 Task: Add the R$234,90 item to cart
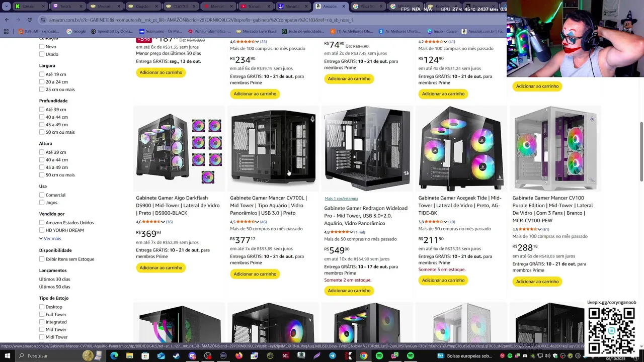point(255,94)
